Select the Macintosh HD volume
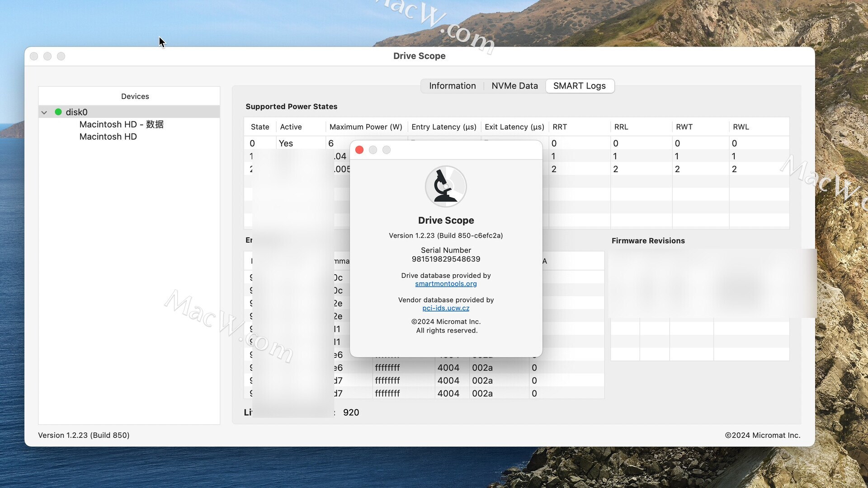This screenshot has height=488, width=868. (x=108, y=136)
